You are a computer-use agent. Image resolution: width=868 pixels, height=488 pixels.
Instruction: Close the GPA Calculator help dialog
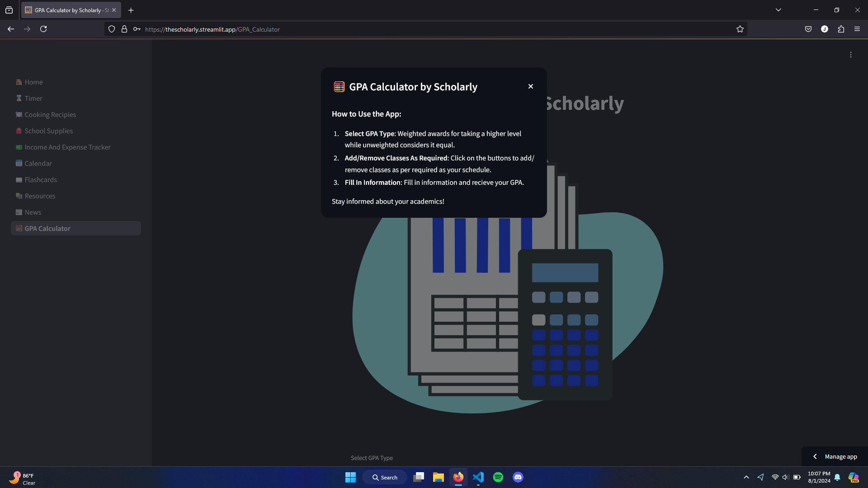point(531,86)
